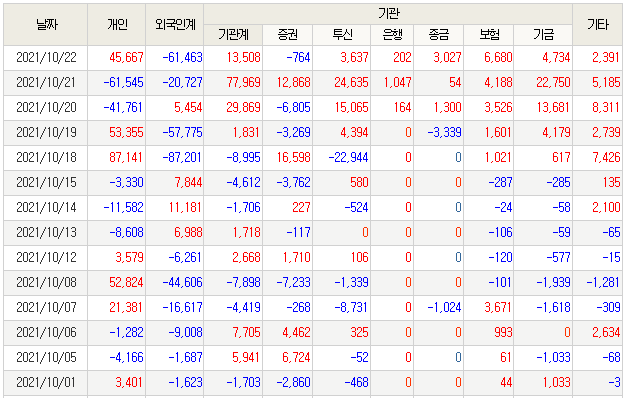626x398 pixels.
Task: Select date cell 2021/10/15
Action: click(x=46, y=182)
